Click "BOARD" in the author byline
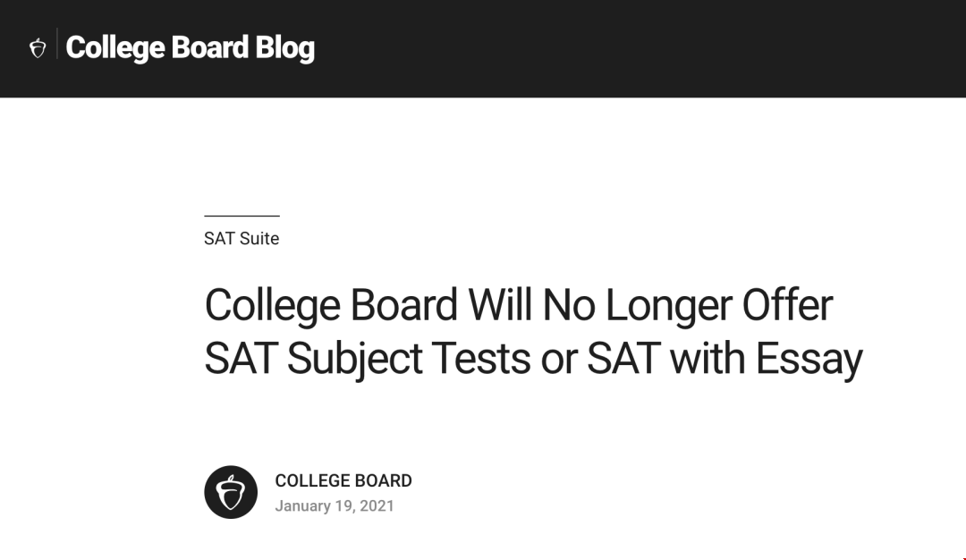Screen dimensions: 966x560 click(x=385, y=480)
